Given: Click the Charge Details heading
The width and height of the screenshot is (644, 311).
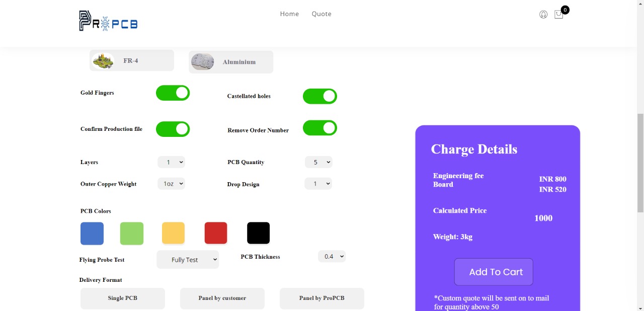Looking at the screenshot, I should 474,149.
